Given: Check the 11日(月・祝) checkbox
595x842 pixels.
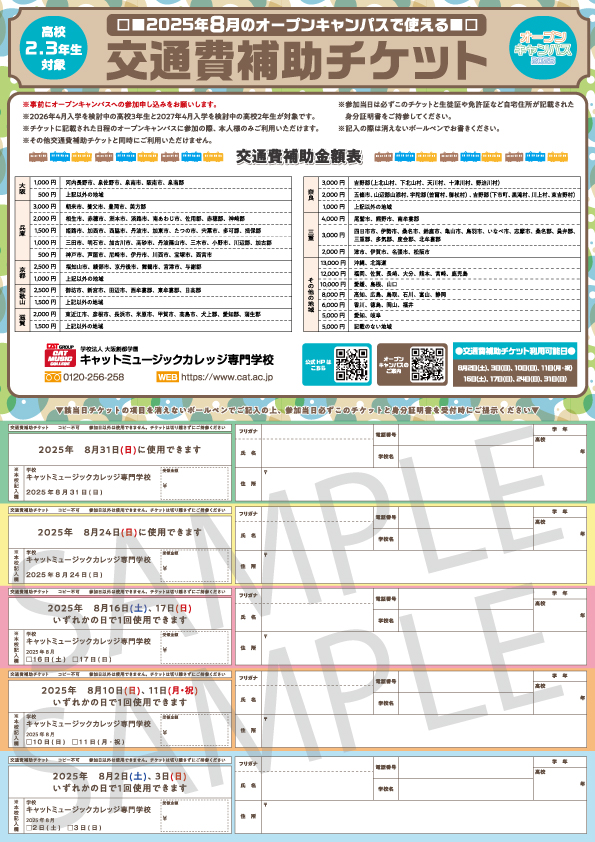Looking at the screenshot, I should click(75, 742).
